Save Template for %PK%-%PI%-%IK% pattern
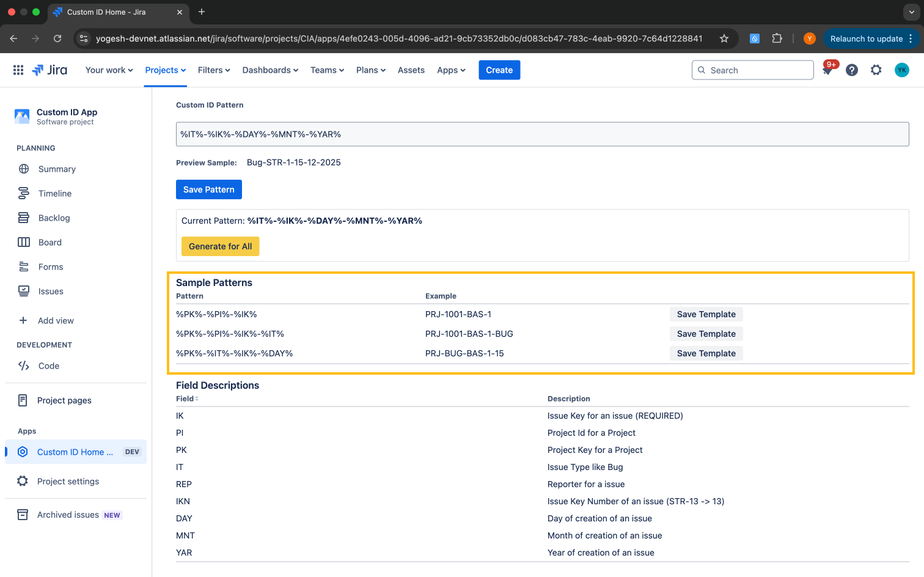The height and width of the screenshot is (577, 924). [x=706, y=314]
